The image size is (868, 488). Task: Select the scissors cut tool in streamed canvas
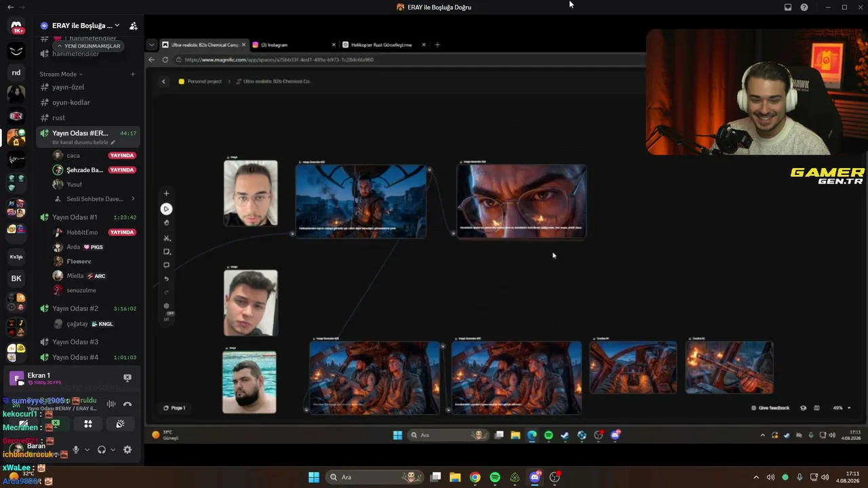166,238
